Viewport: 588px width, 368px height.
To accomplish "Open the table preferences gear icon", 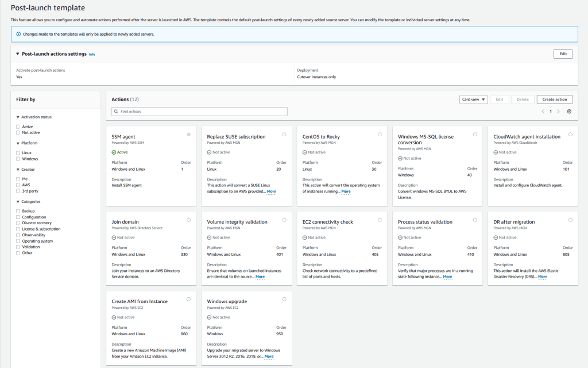I will pyautogui.click(x=569, y=110).
